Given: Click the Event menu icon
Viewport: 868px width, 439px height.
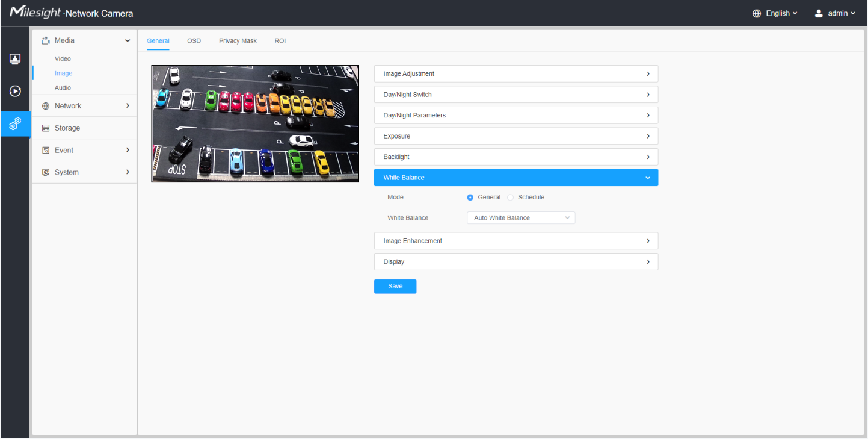Looking at the screenshot, I should click(x=46, y=151).
